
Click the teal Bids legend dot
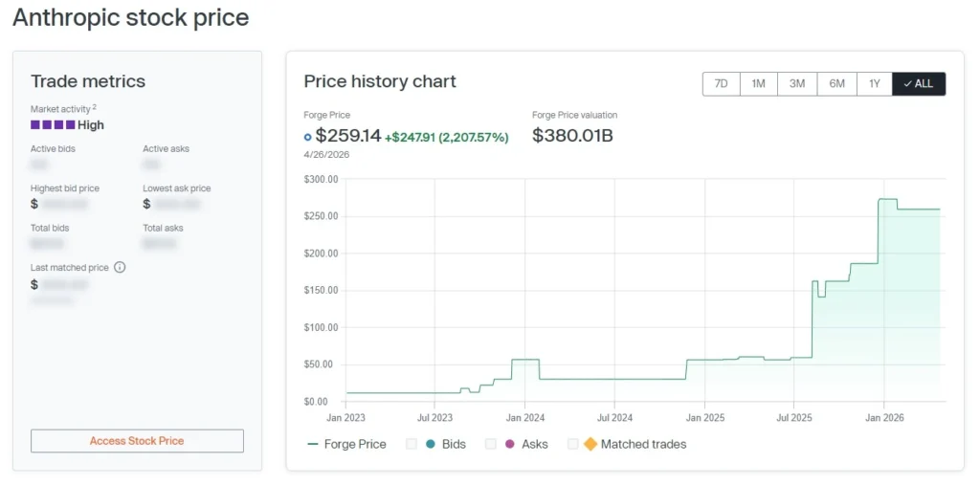430,444
